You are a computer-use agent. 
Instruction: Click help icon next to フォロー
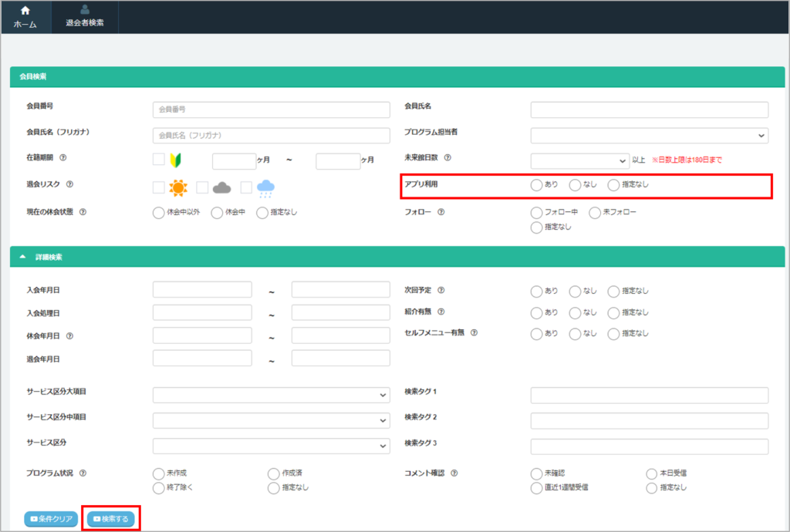click(x=441, y=212)
